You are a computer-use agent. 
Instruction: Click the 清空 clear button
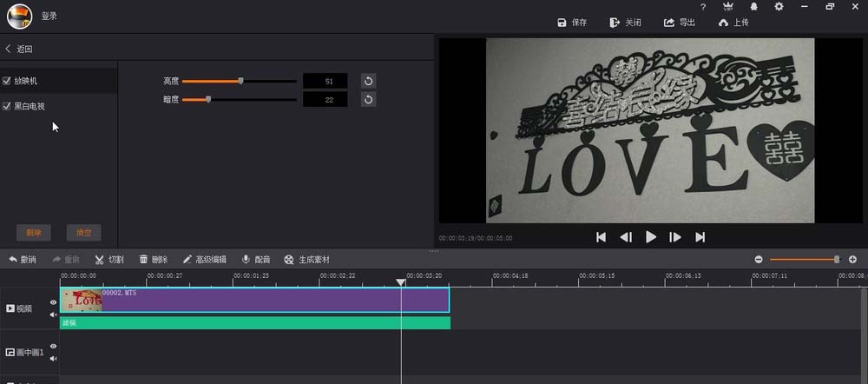click(84, 232)
